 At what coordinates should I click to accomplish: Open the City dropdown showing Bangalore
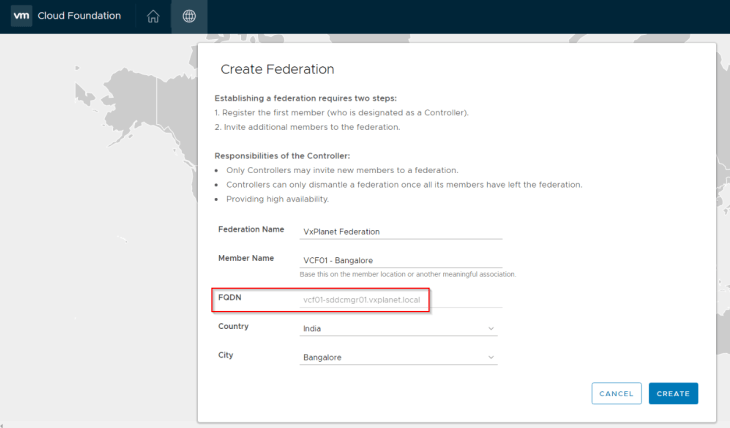click(399, 357)
